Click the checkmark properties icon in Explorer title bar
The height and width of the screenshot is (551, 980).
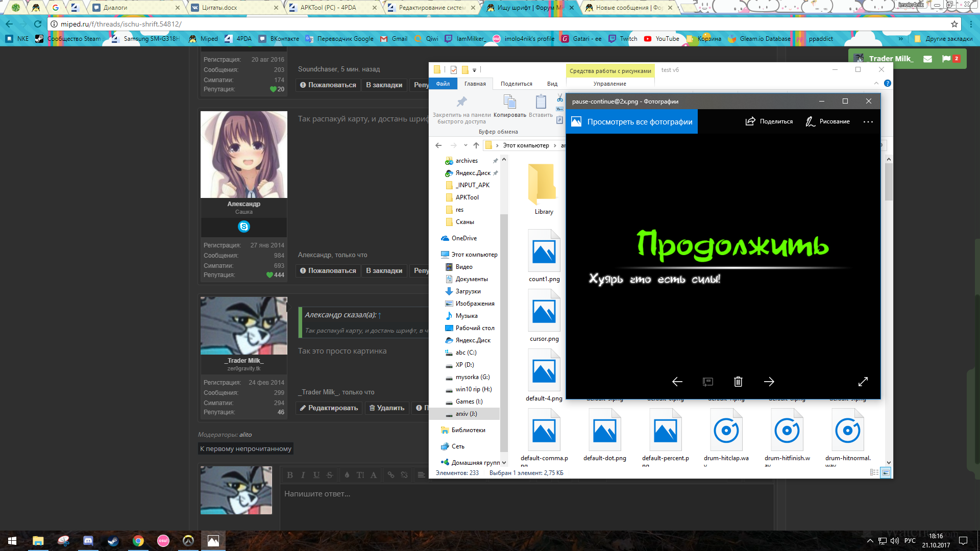(454, 70)
